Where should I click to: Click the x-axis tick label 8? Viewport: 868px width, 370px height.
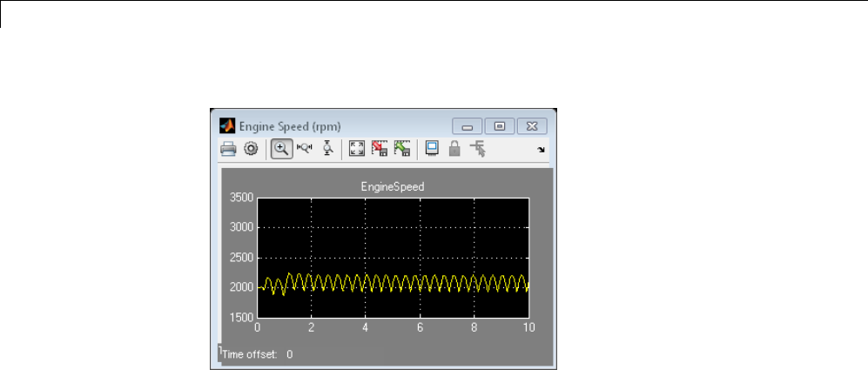[x=474, y=327]
